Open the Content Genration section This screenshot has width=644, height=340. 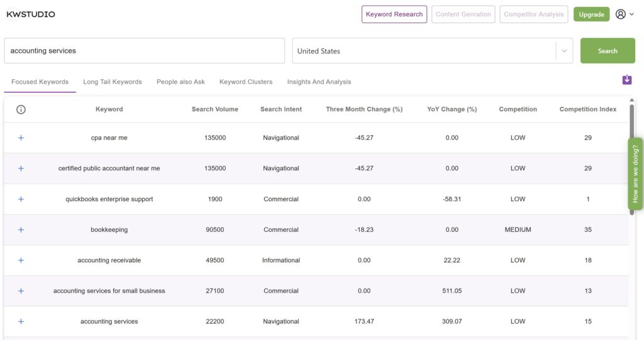pos(463,14)
